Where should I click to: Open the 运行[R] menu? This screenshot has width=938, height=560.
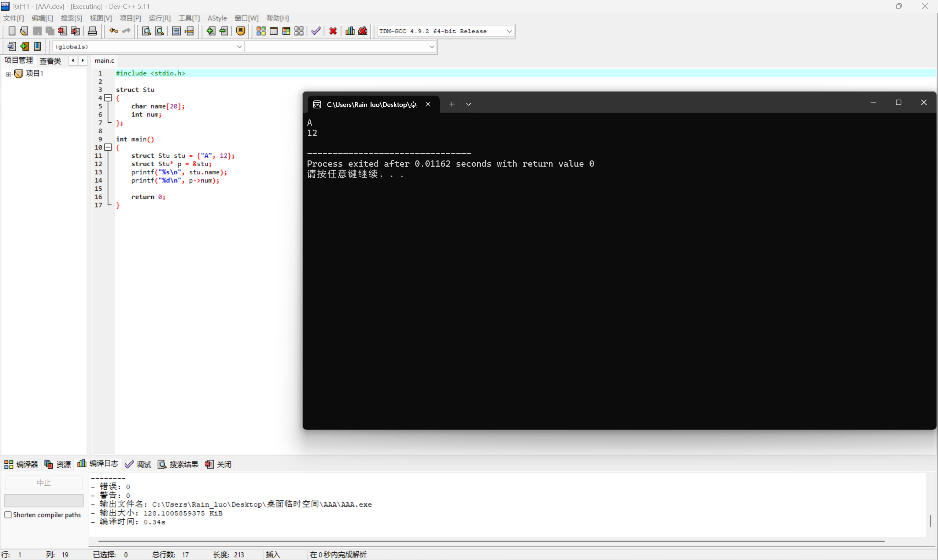coord(159,18)
